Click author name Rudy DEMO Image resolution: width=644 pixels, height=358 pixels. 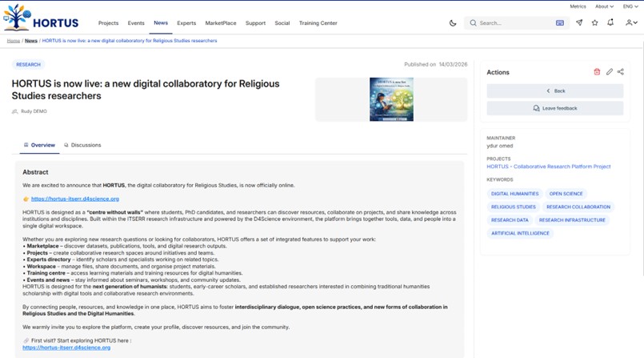[34, 111]
